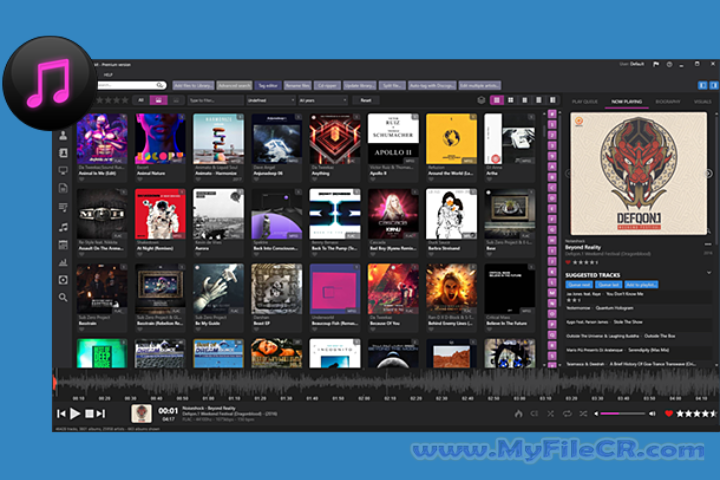Click the Rename files button
The height and width of the screenshot is (480, 720).
tap(298, 85)
